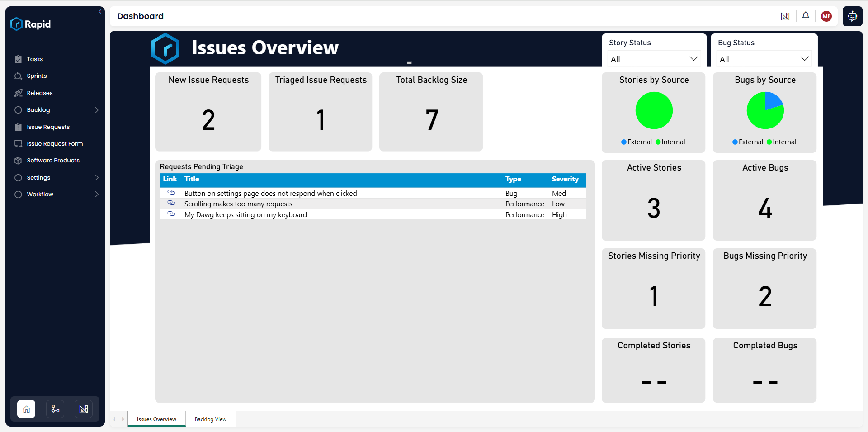
Task: Expand the Workflow submenu chevron
Action: 96,195
